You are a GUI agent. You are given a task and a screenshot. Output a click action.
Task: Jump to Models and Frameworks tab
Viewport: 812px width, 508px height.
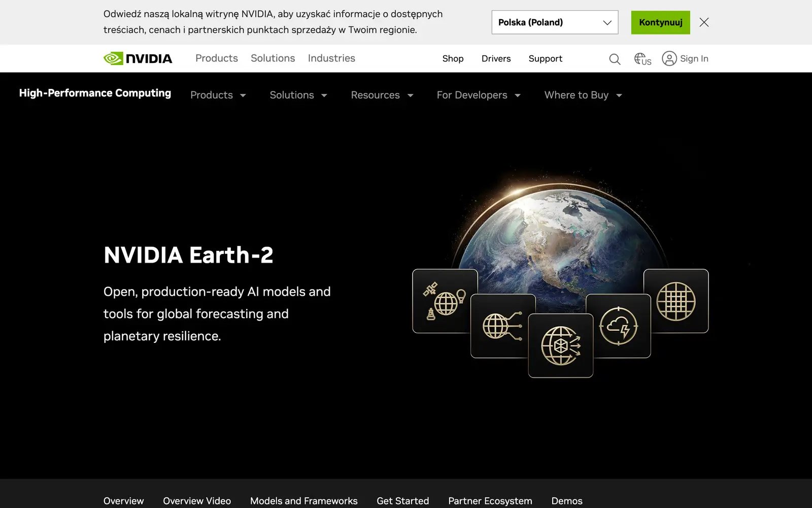(304, 501)
